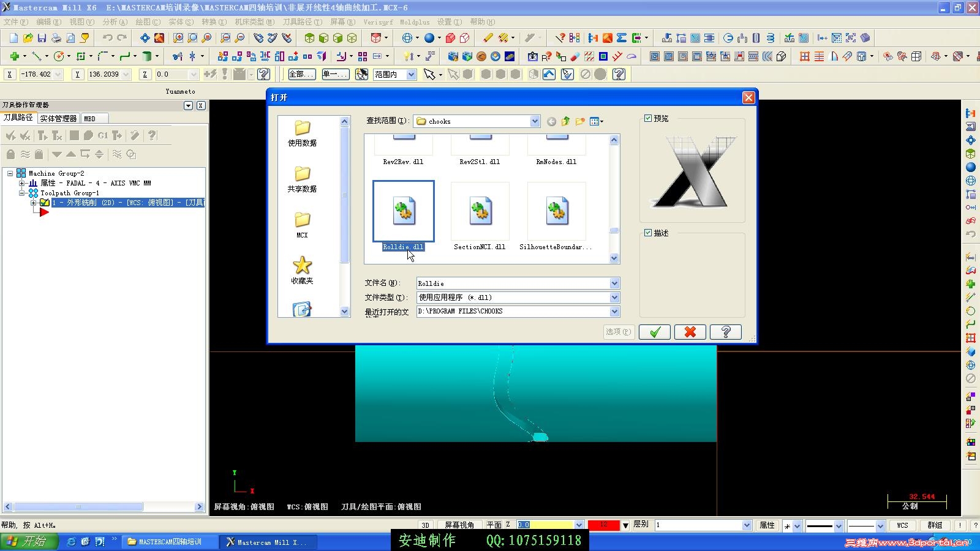980x551 pixels.
Task: Click the create line icon
Action: click(37, 56)
